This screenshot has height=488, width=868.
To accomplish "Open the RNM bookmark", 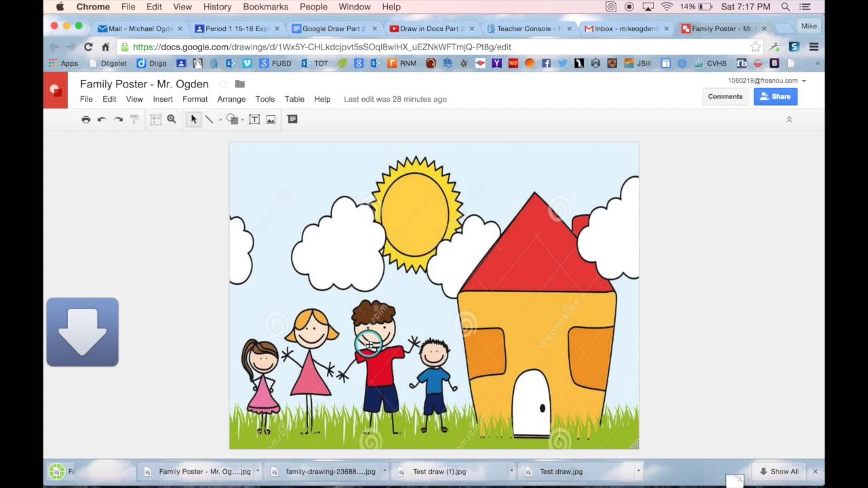I will coord(402,63).
